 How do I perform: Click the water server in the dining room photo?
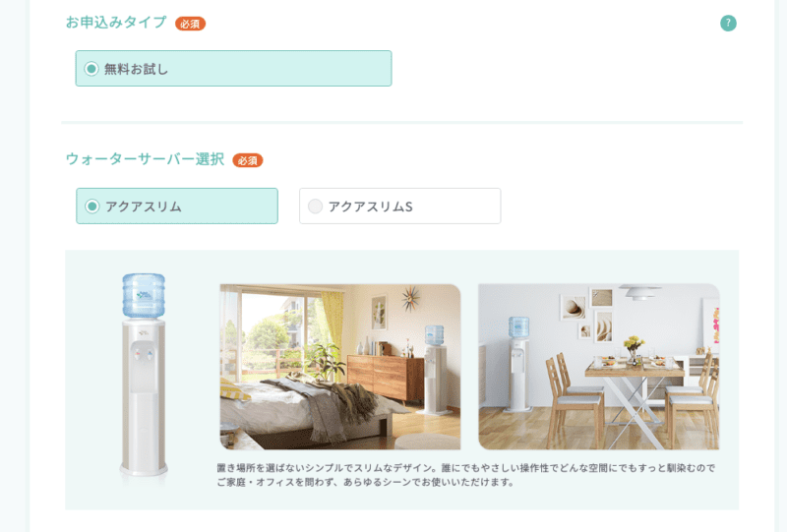[x=518, y=364]
